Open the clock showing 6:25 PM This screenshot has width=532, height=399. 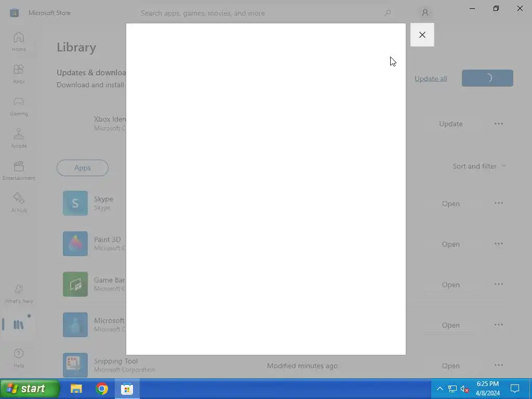pos(487,389)
